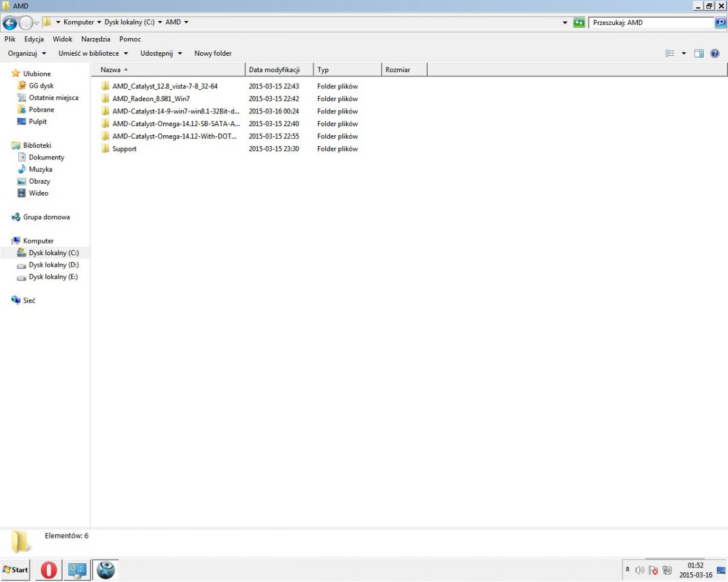Click the magnifier search icon

720,22
